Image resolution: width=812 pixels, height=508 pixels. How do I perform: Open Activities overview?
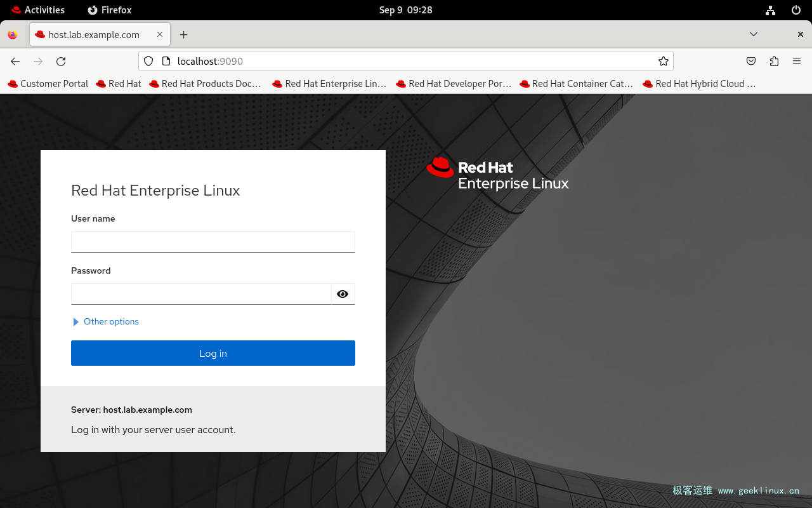click(38, 10)
